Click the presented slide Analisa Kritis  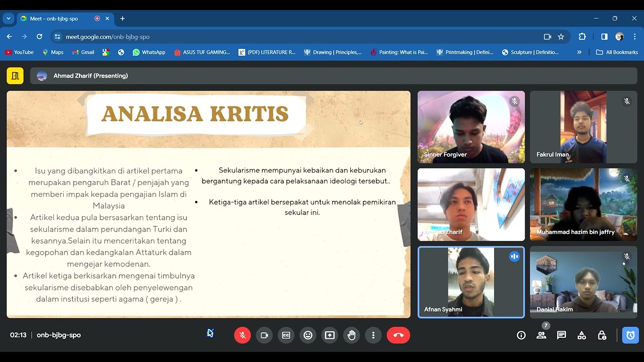208,204
